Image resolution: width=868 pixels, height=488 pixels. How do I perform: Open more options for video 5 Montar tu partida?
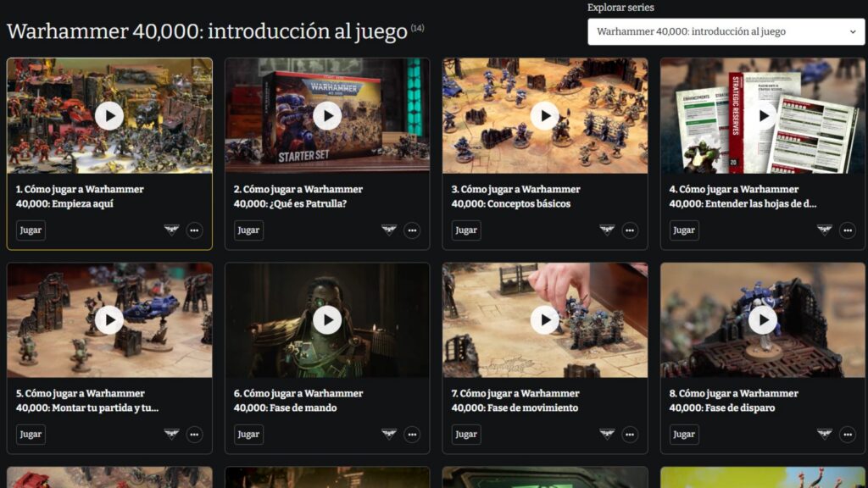point(194,435)
